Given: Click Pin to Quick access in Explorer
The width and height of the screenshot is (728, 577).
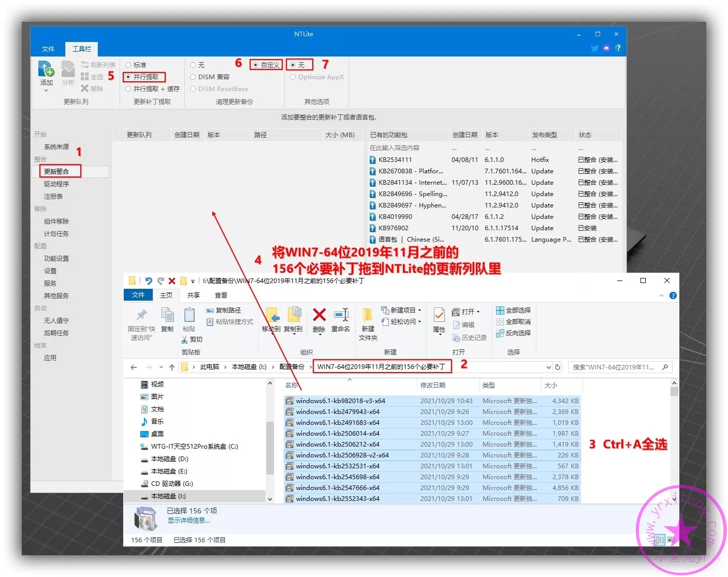Looking at the screenshot, I should [141, 324].
